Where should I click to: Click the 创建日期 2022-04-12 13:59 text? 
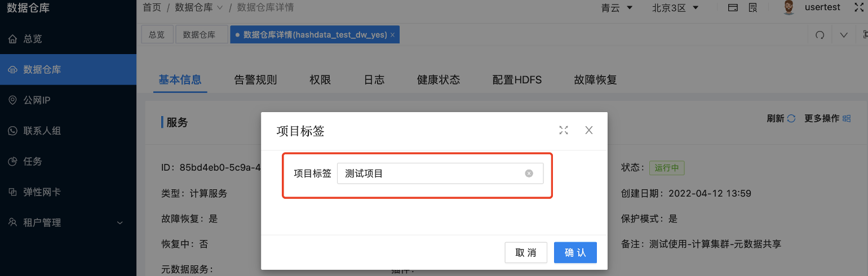coord(686,193)
